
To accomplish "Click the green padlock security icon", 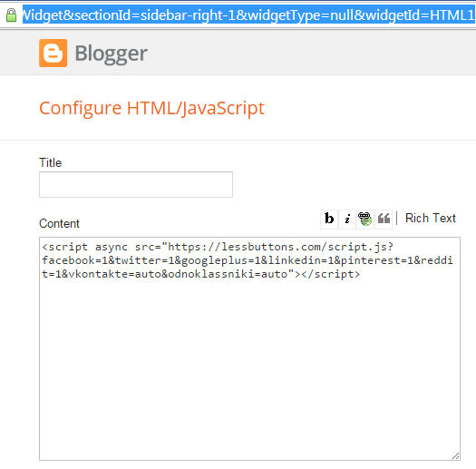I will [x=11, y=15].
